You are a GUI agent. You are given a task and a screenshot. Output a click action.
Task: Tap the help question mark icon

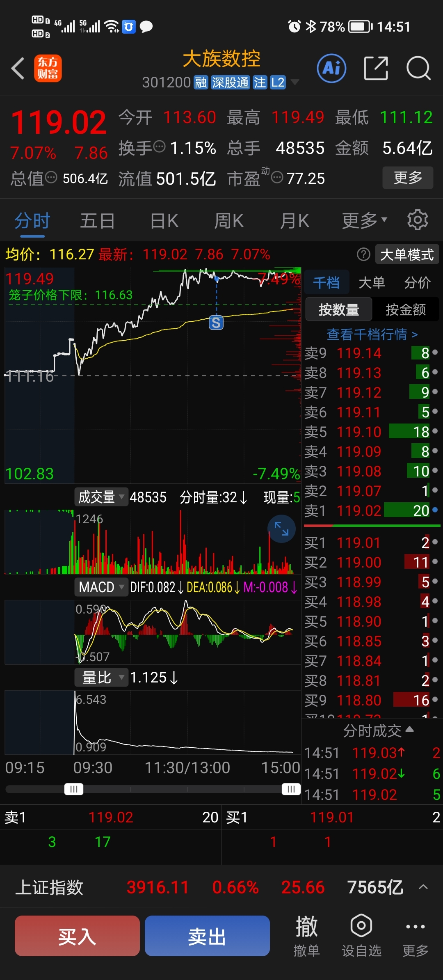(363, 254)
